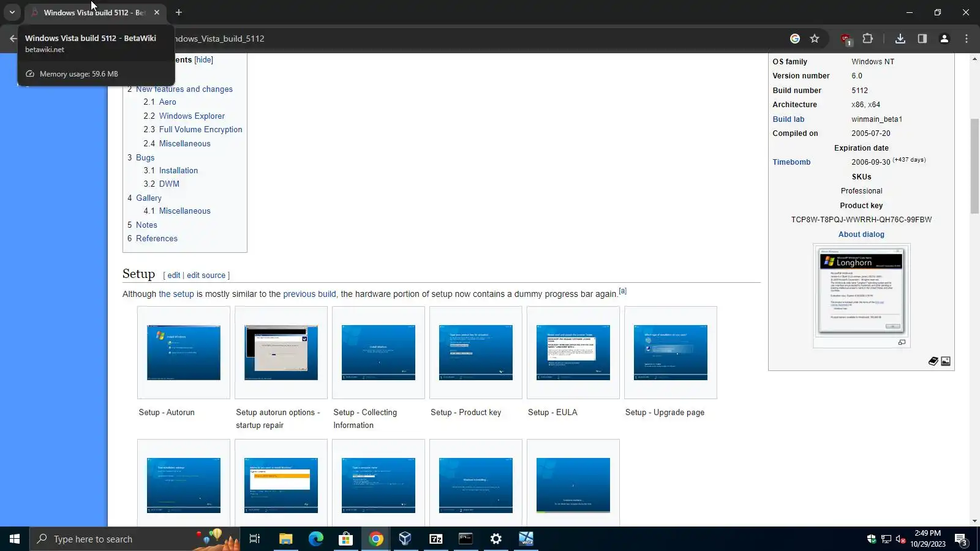Go to the DWM bugs entry

click(x=169, y=184)
